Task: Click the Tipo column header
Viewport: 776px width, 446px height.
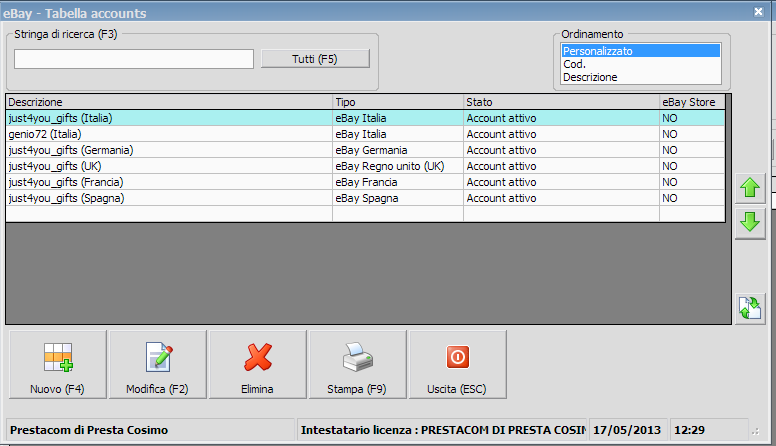Action: coord(398,102)
